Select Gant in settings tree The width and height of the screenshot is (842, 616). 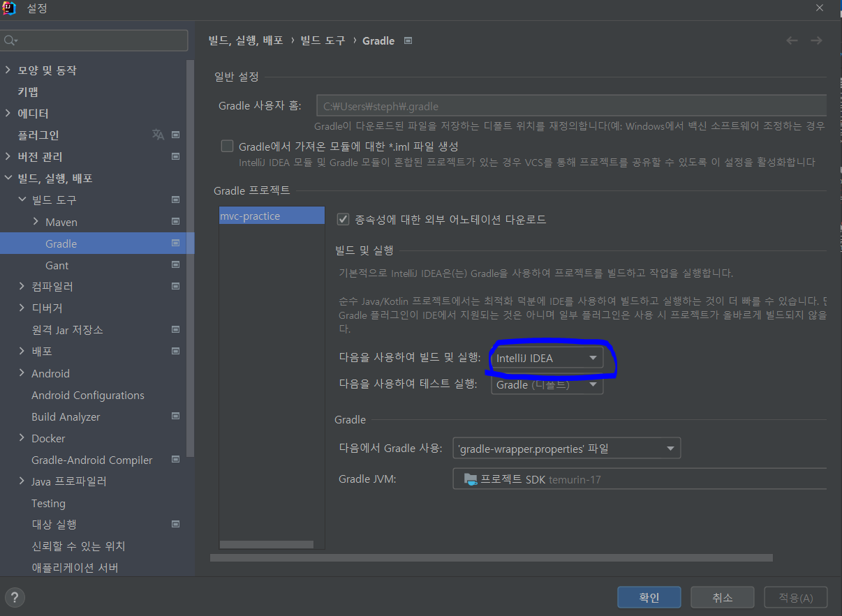[x=57, y=265]
